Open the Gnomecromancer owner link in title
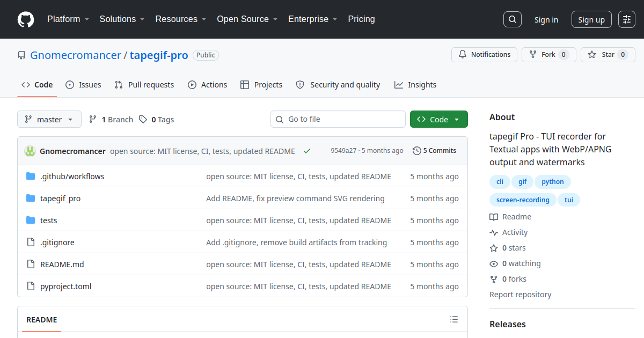 point(76,55)
